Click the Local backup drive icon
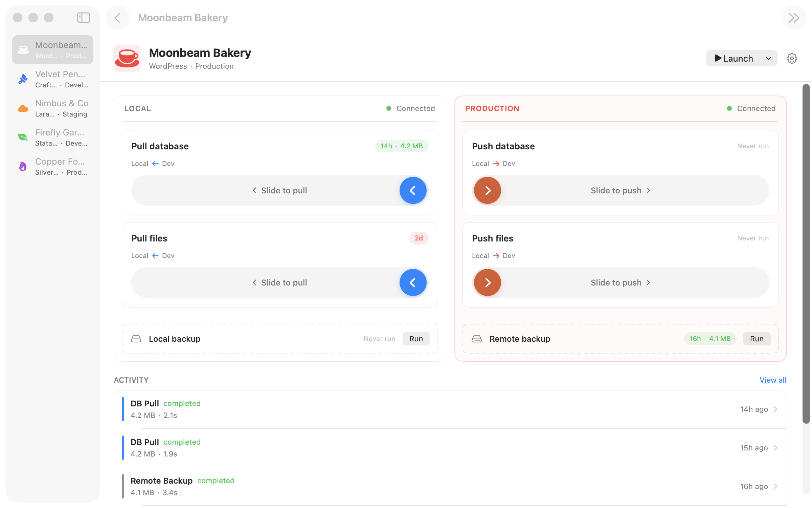812x508 pixels. pyautogui.click(x=136, y=339)
